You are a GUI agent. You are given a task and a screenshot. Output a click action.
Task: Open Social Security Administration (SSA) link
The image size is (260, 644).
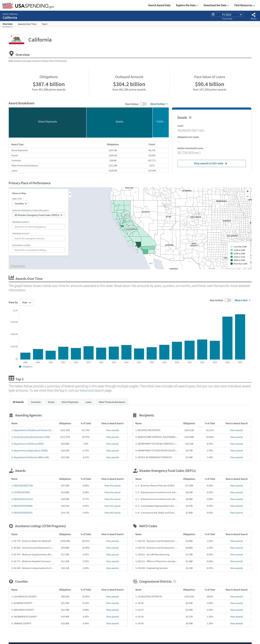click(31, 437)
